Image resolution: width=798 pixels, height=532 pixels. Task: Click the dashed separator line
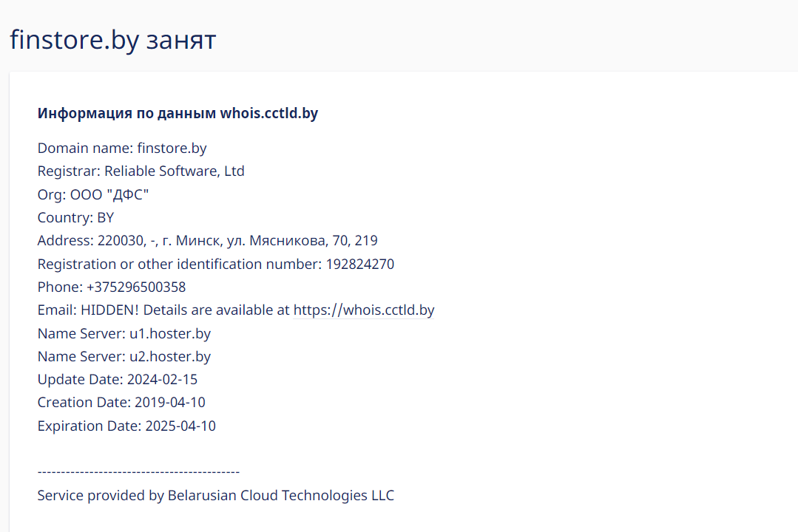[x=138, y=471]
